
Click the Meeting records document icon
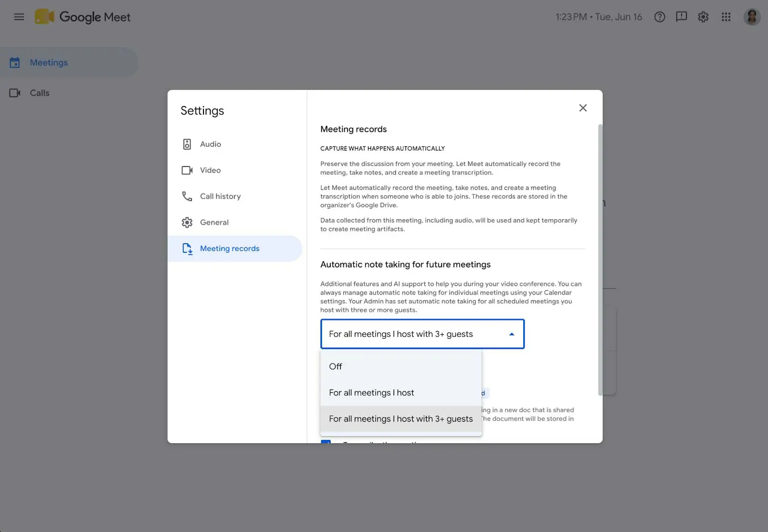[187, 248]
